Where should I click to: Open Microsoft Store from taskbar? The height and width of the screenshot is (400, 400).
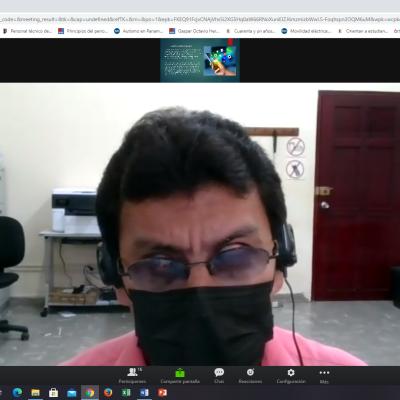53,393
